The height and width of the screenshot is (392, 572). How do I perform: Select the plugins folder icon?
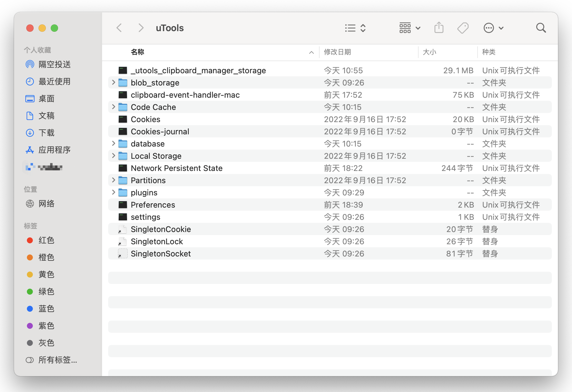(123, 193)
